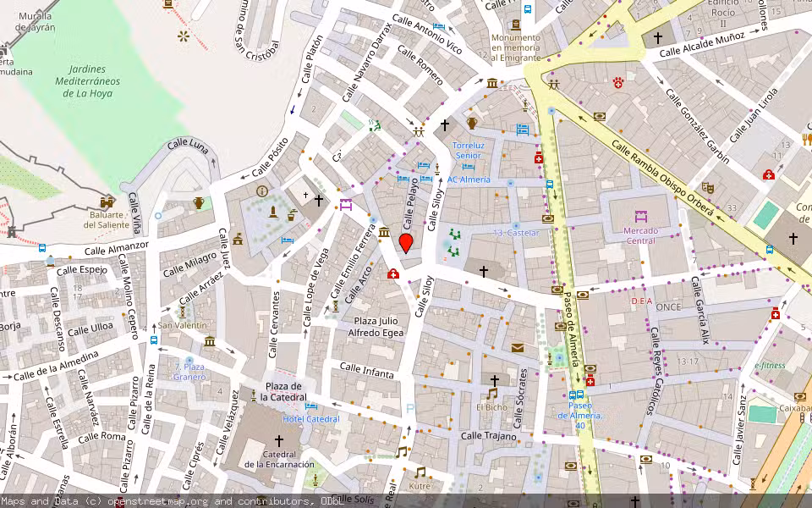Select the information 'i' icon
This screenshot has width=812, height=508.
[262, 191]
